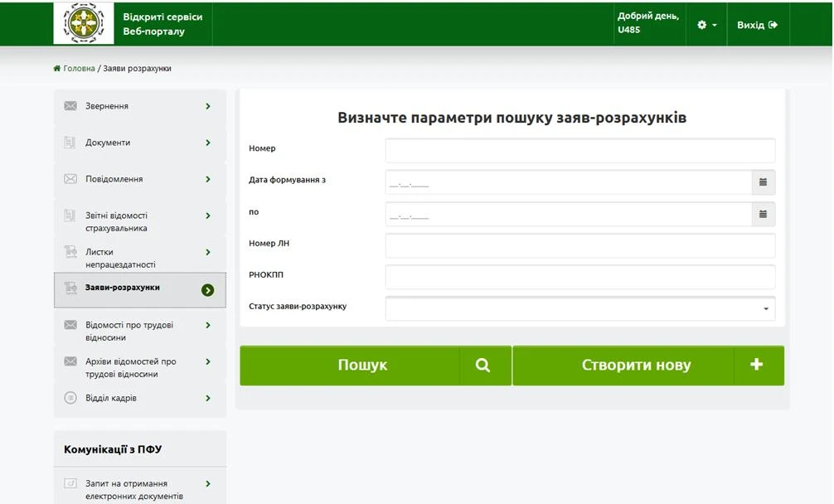This screenshot has width=834, height=504.
Task: Open the settings gear dropdown menu
Action: [x=706, y=24]
